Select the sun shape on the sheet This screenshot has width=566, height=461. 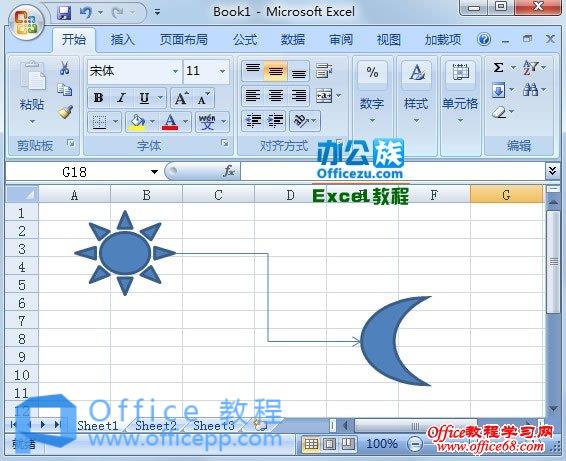[125, 253]
